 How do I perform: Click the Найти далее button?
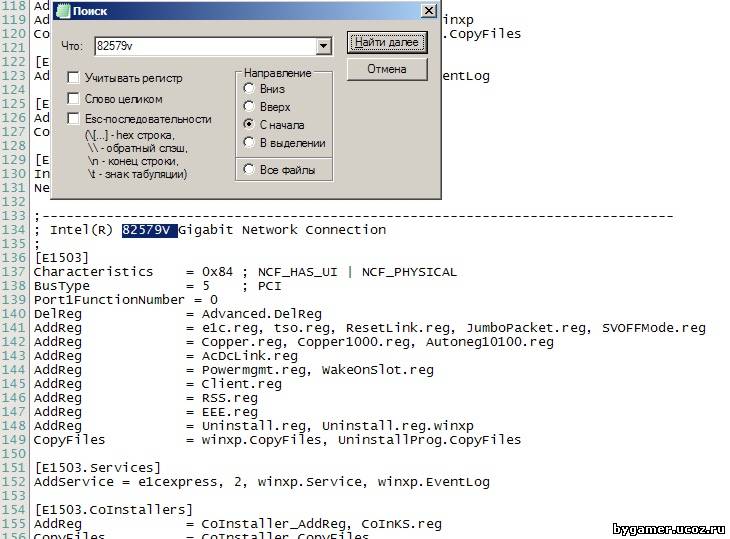pos(387,42)
